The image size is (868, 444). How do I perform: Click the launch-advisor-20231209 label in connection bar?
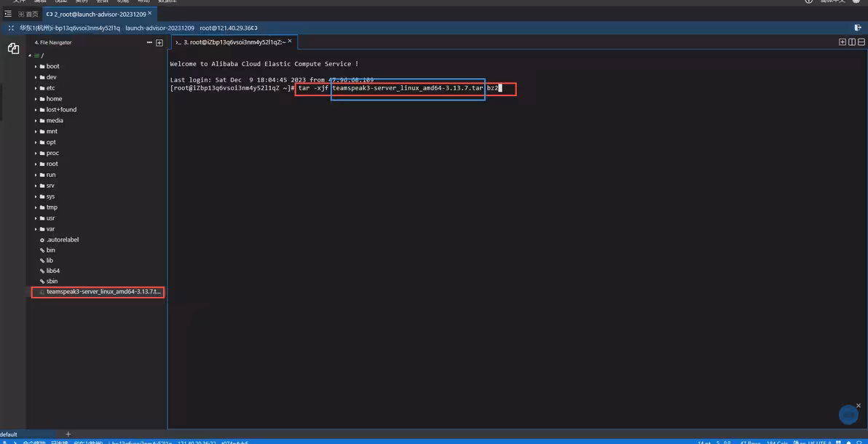tap(160, 28)
